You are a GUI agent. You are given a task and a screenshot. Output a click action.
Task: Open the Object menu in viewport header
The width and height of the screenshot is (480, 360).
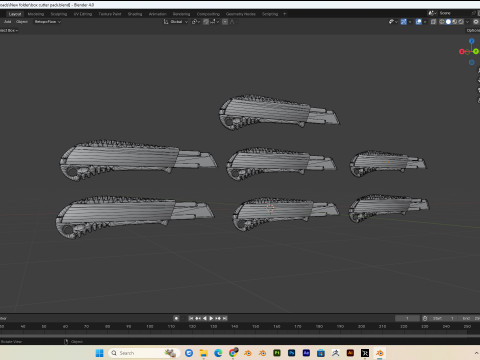click(x=22, y=22)
